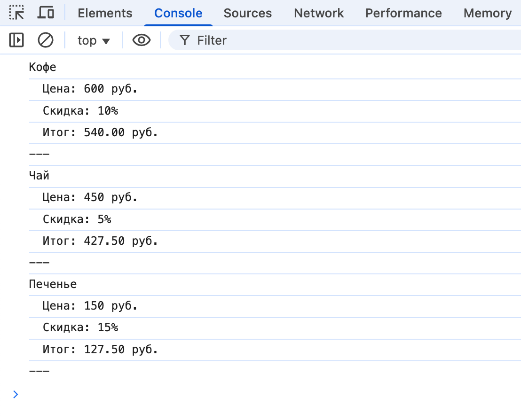This screenshot has height=420, width=521.
Task: Activate the inspect element picker icon
Action: coord(17,13)
